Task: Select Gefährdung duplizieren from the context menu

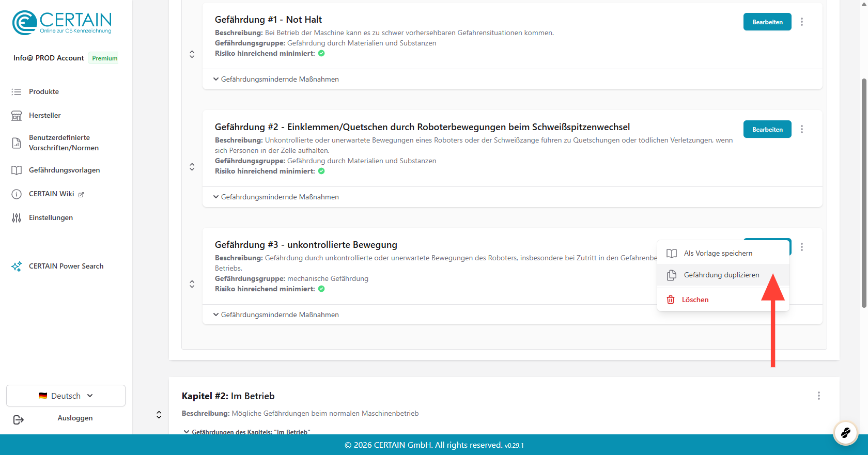Action: pos(721,275)
